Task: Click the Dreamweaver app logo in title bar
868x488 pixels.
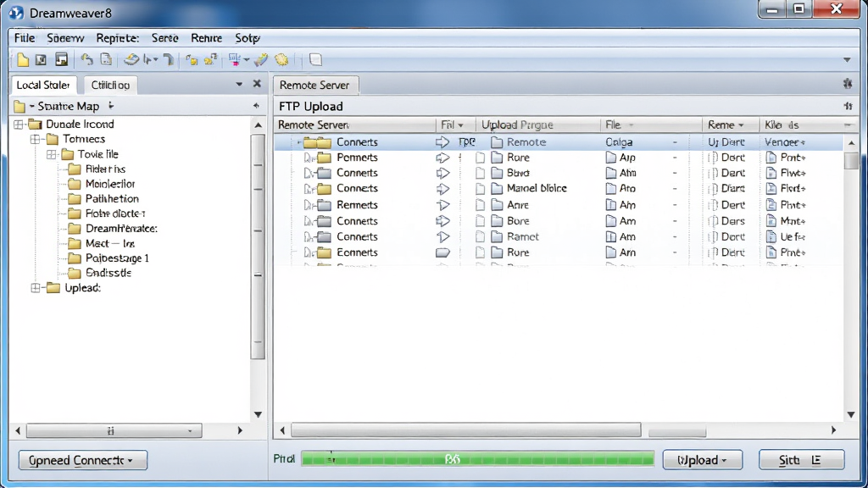Action: click(x=16, y=13)
